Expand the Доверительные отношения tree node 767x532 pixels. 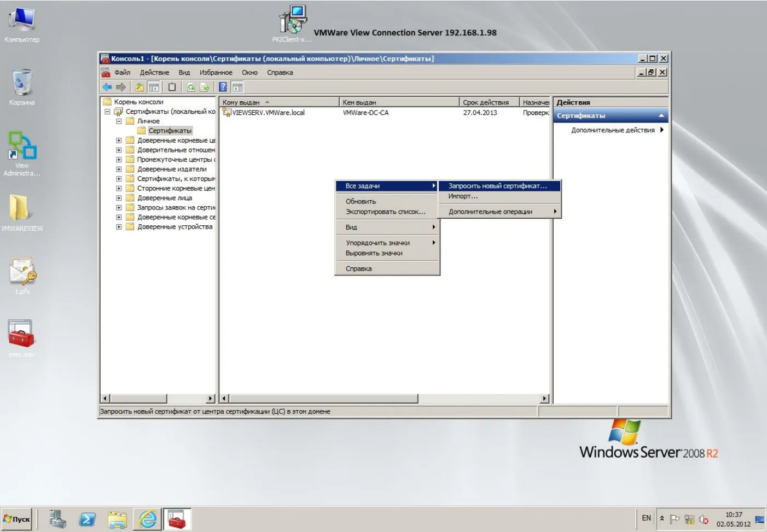coord(119,150)
